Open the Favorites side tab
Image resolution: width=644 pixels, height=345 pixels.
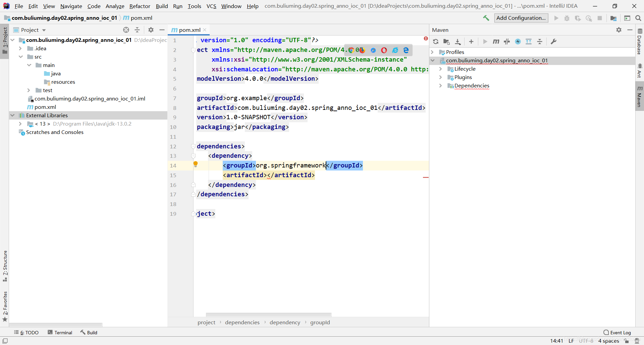pyautogui.click(x=5, y=306)
